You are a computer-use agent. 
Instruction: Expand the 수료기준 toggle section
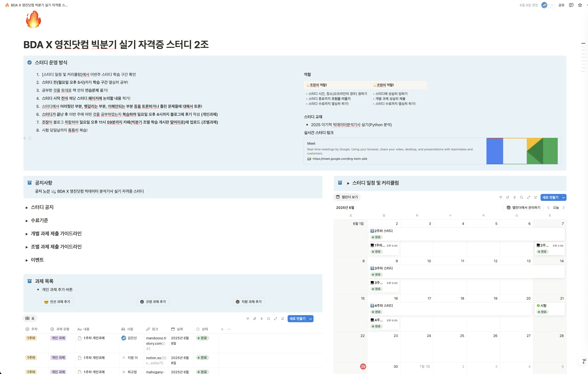coord(27,221)
